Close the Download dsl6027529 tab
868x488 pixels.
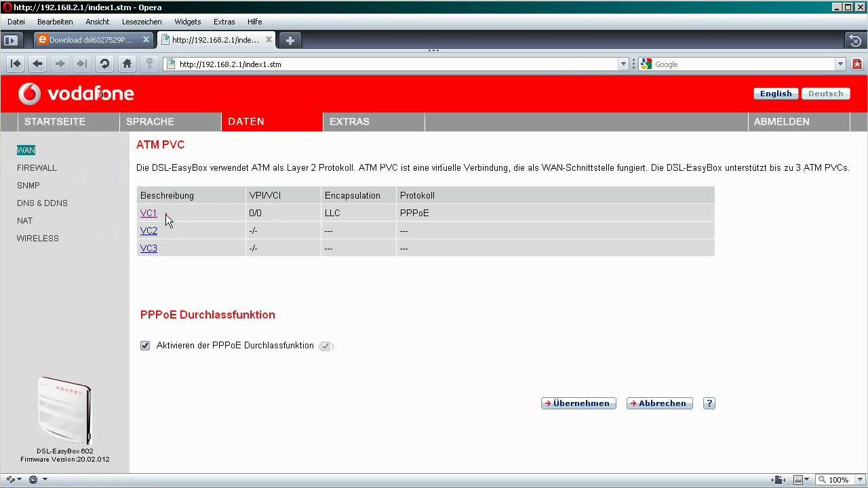tap(146, 40)
